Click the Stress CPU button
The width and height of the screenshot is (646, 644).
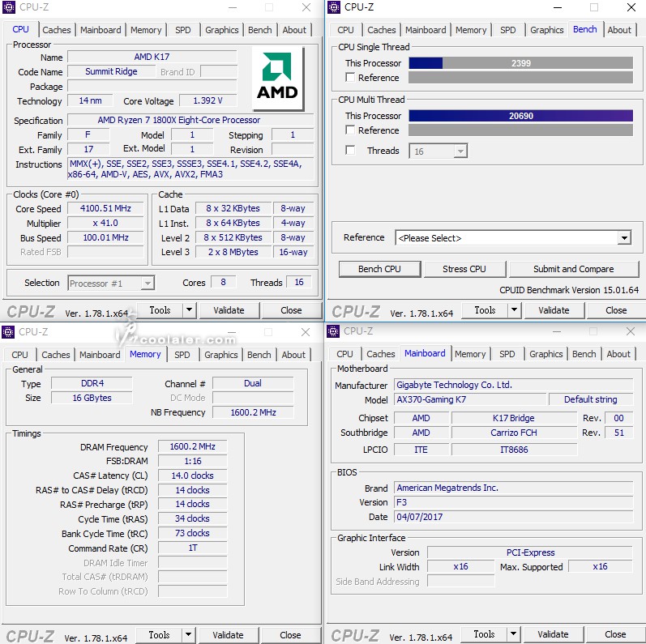coord(464,269)
